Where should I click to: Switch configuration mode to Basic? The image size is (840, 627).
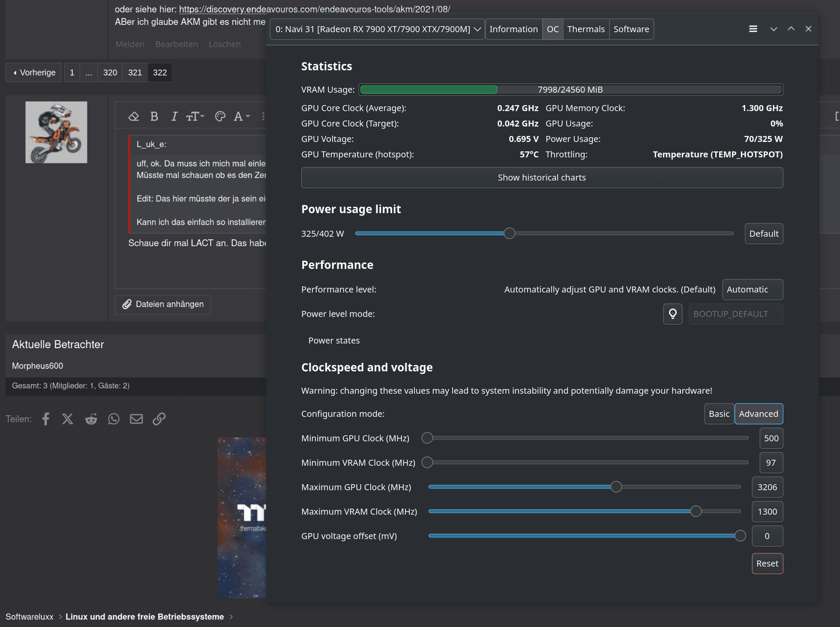(x=719, y=414)
